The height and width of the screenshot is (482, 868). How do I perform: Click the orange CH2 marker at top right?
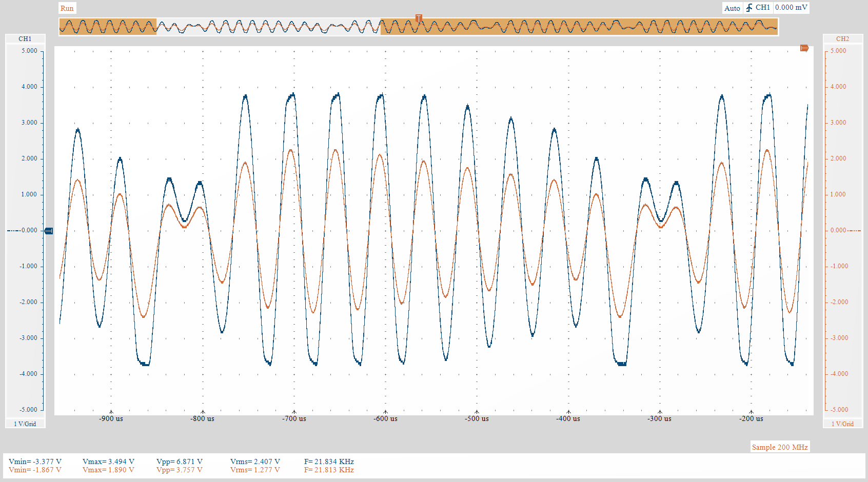(x=804, y=48)
